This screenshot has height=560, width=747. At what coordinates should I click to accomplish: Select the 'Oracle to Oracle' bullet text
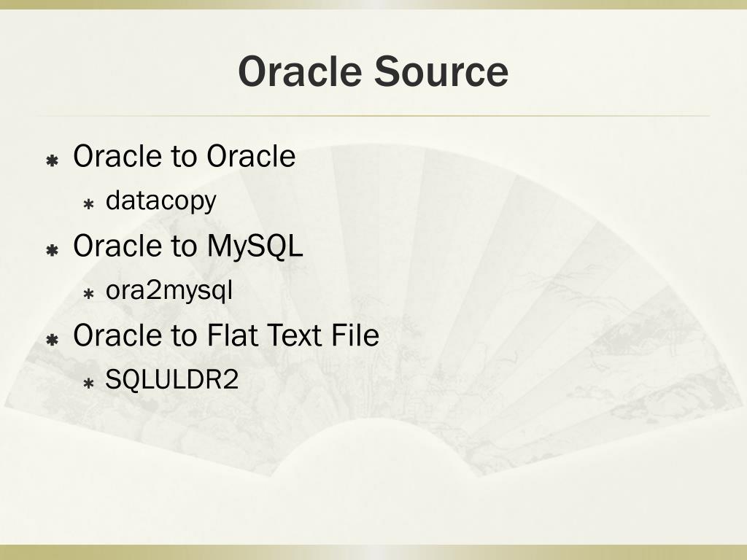tap(185, 156)
